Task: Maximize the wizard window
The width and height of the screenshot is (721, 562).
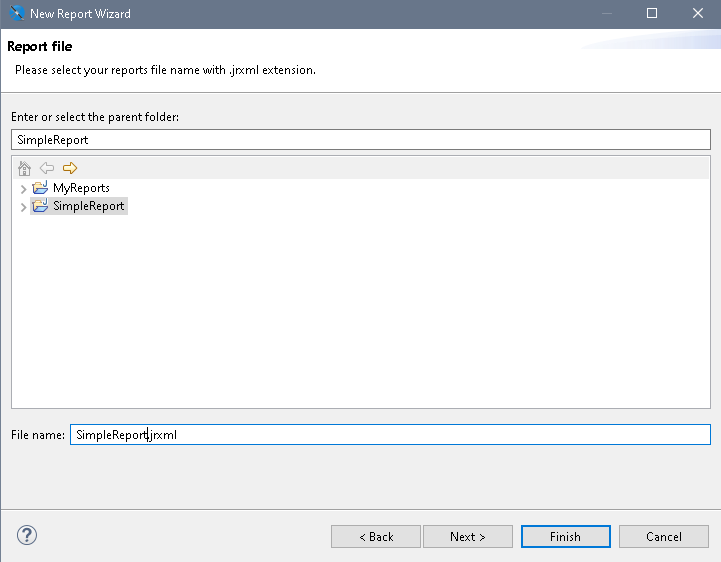Action: click(652, 14)
